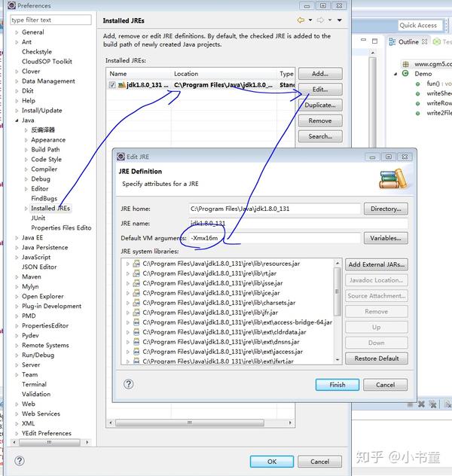Open the view menu triangle in Preferences header
Image resolution: width=452 pixels, height=476 pixels.
click(x=340, y=20)
